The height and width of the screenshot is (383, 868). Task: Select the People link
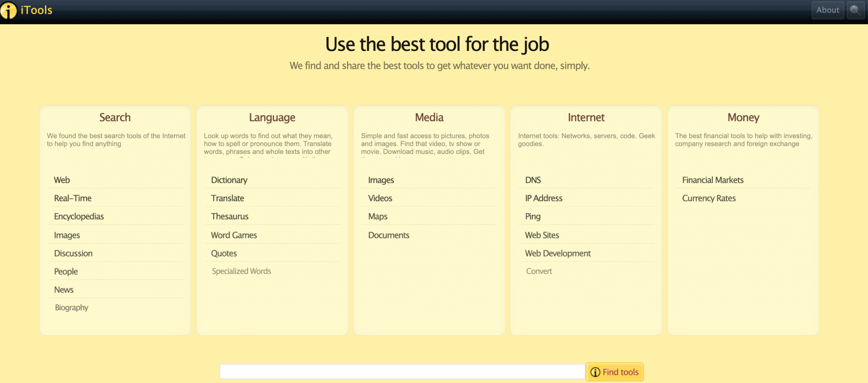click(x=66, y=271)
